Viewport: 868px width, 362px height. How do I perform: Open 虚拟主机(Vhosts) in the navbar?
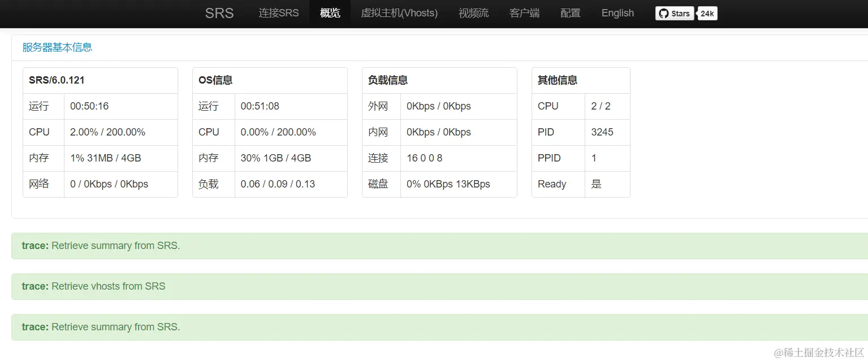(399, 13)
